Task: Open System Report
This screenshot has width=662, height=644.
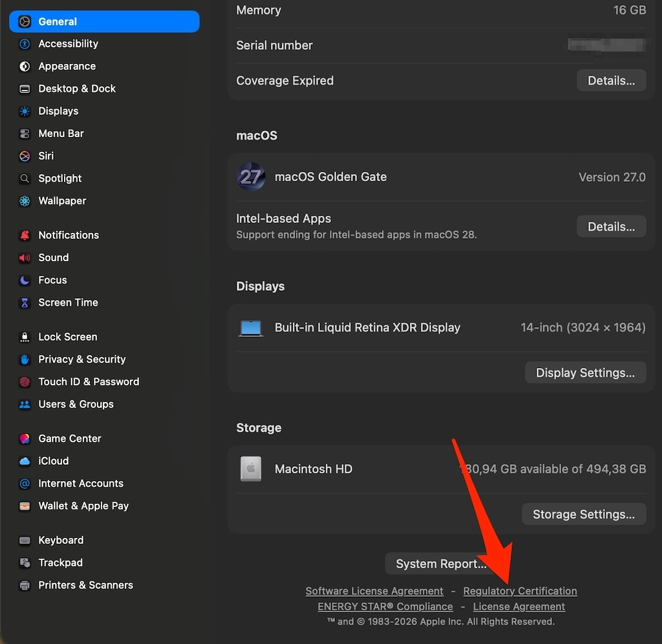Action: pyautogui.click(x=440, y=564)
